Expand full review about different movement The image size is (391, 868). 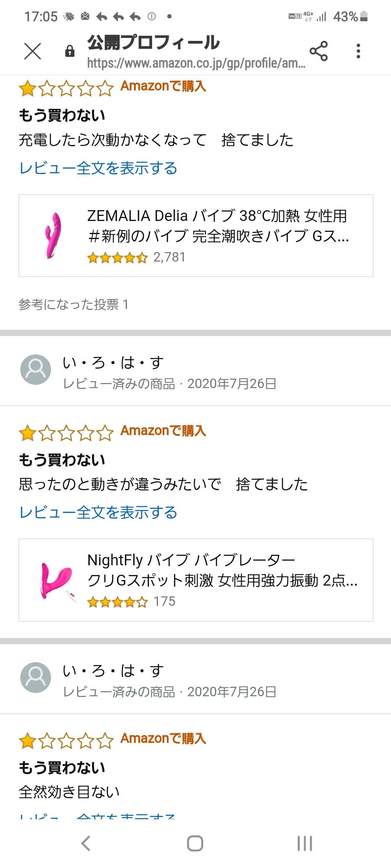[x=98, y=512]
